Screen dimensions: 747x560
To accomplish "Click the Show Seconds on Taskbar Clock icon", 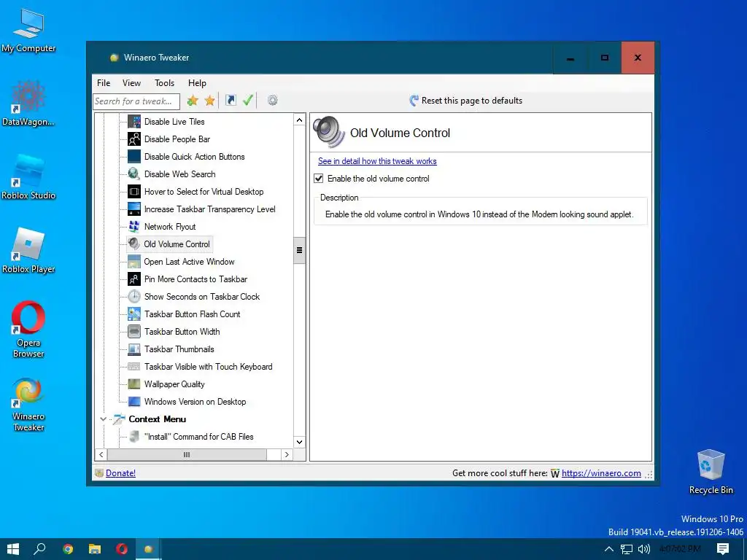I will pos(134,297).
